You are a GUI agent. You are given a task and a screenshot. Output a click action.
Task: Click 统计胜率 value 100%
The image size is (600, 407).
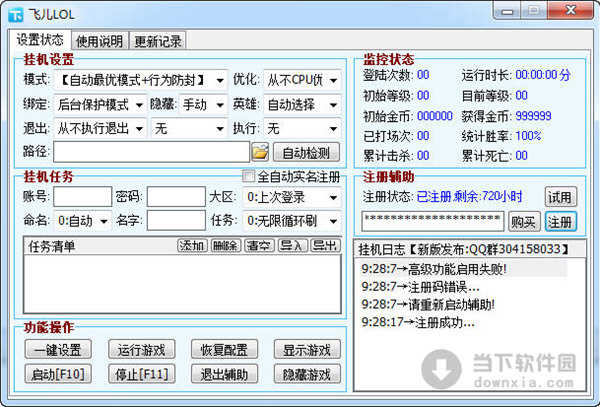528,136
